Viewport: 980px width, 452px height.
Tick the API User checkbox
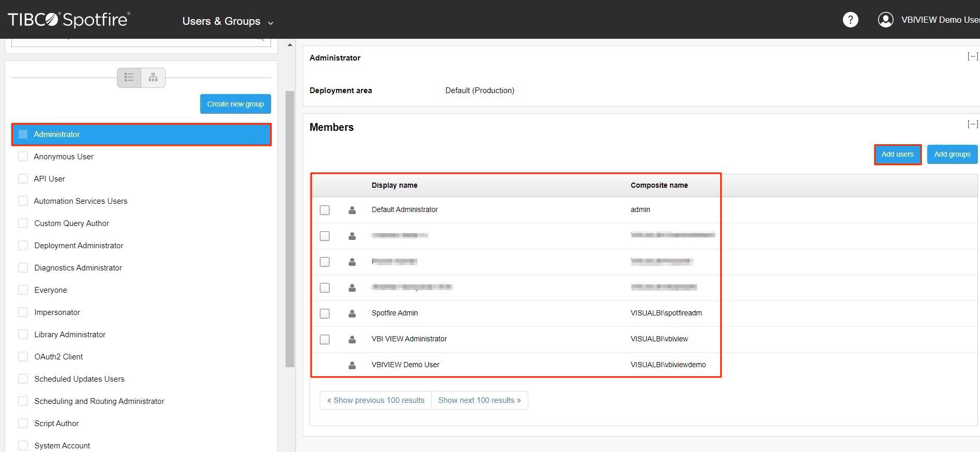point(23,179)
